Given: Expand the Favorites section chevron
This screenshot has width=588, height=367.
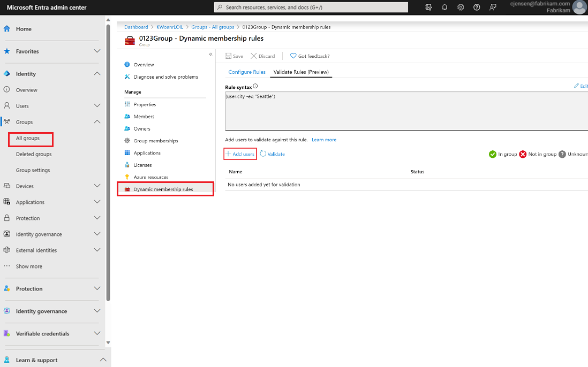Looking at the screenshot, I should pyautogui.click(x=97, y=51).
